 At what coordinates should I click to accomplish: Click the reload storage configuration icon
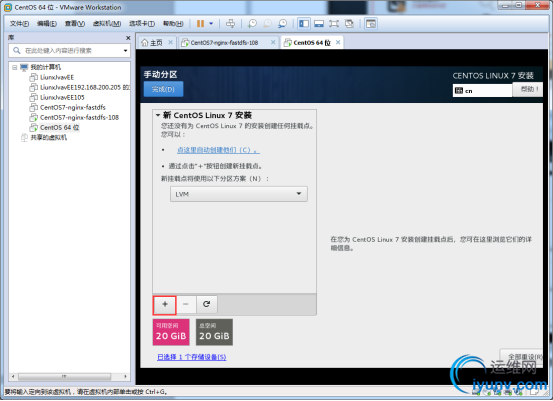click(207, 304)
